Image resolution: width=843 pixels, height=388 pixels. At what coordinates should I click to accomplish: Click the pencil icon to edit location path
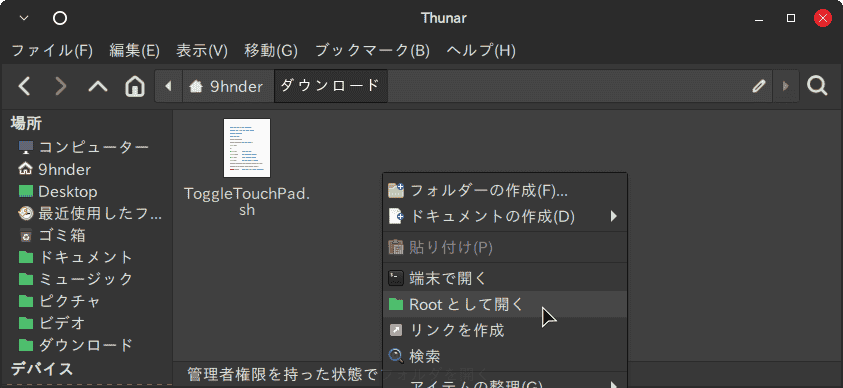click(759, 86)
